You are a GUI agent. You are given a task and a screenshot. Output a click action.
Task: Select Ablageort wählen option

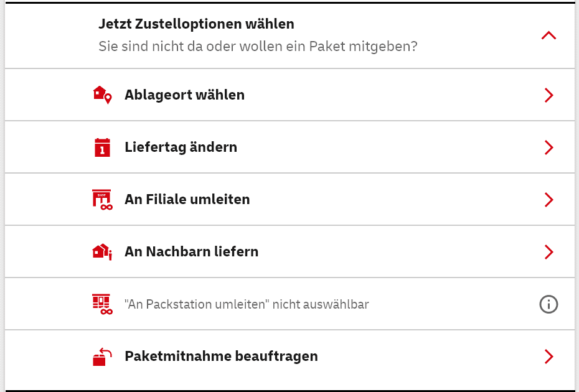[x=184, y=95]
